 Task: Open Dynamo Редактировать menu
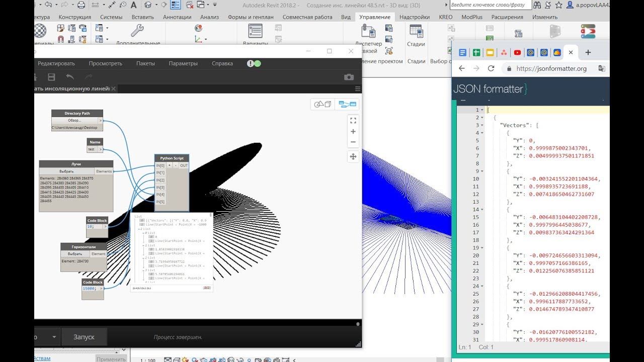point(56,63)
